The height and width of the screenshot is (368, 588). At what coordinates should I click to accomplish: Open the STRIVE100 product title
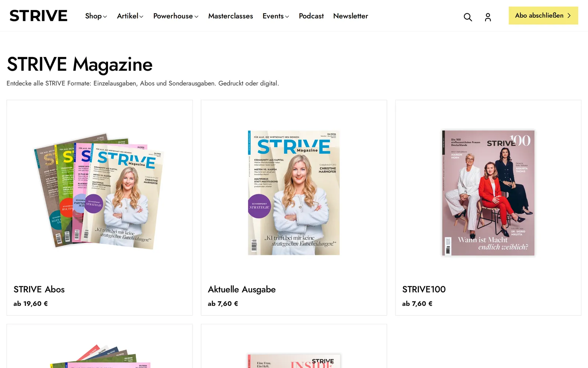tap(424, 289)
